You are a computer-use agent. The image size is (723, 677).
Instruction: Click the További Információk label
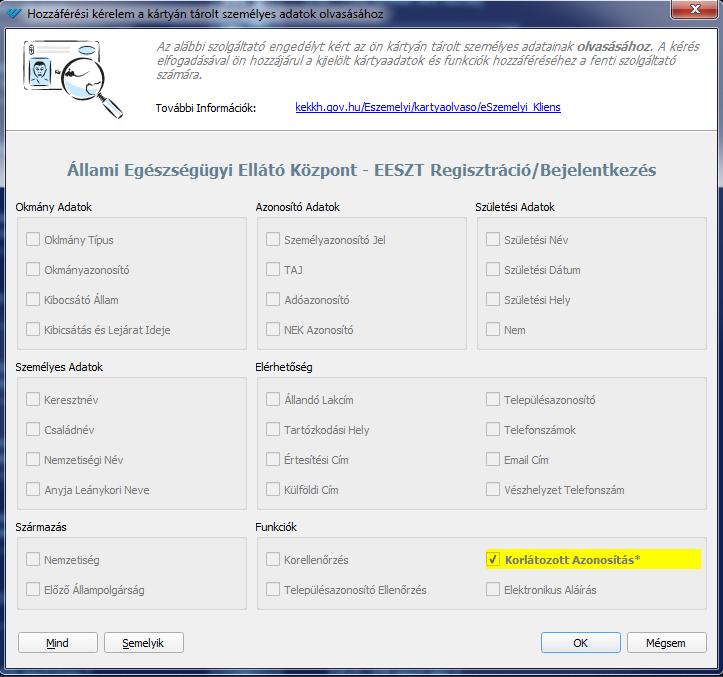pyautogui.click(x=206, y=108)
